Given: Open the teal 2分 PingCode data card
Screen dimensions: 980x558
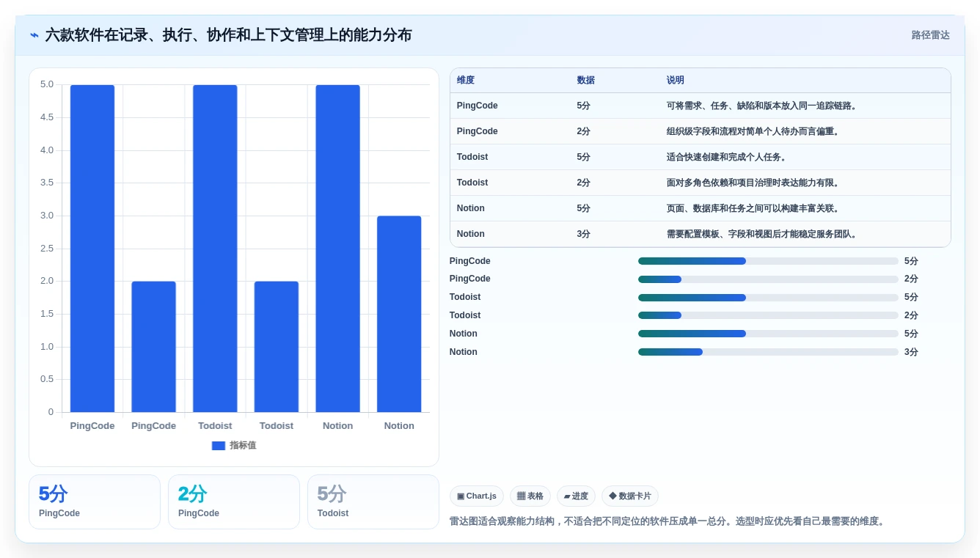Looking at the screenshot, I should coord(234,502).
